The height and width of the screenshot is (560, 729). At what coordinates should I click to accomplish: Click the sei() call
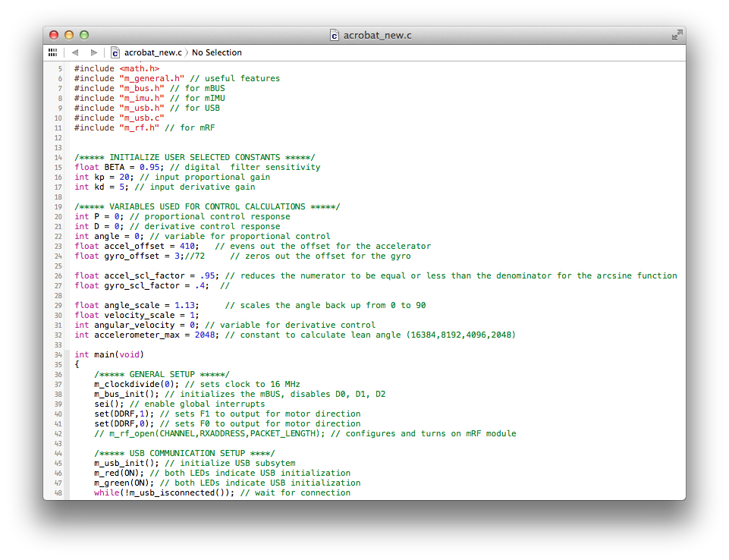coord(109,404)
